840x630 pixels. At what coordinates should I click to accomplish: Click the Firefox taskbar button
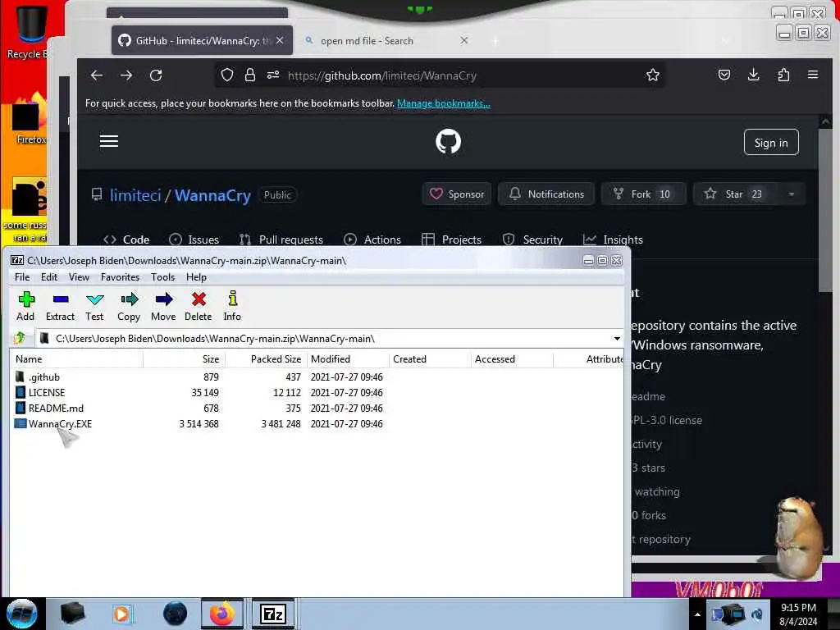(222, 614)
